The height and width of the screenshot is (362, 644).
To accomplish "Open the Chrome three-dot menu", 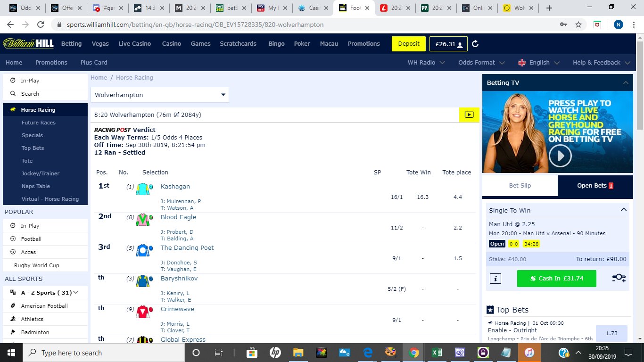I will coord(634,25).
